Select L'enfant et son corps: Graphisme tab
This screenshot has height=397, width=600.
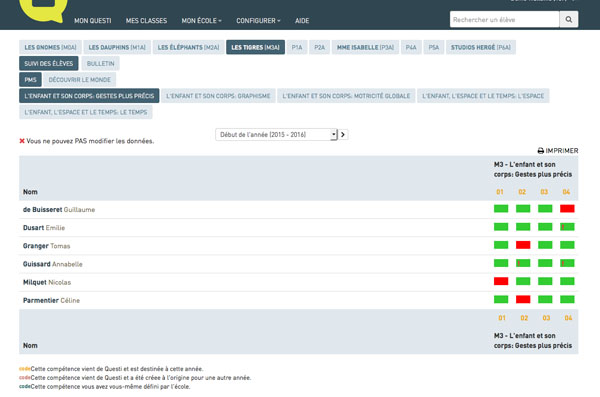[218, 96]
